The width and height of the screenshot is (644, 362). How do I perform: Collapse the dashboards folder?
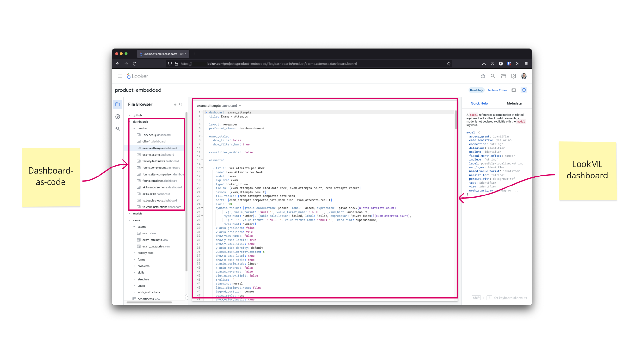pos(129,122)
